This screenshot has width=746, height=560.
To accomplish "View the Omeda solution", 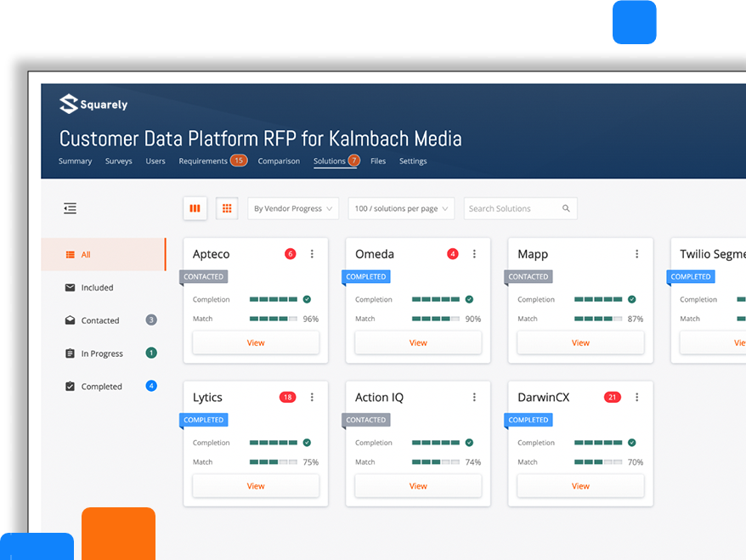I will tap(418, 342).
